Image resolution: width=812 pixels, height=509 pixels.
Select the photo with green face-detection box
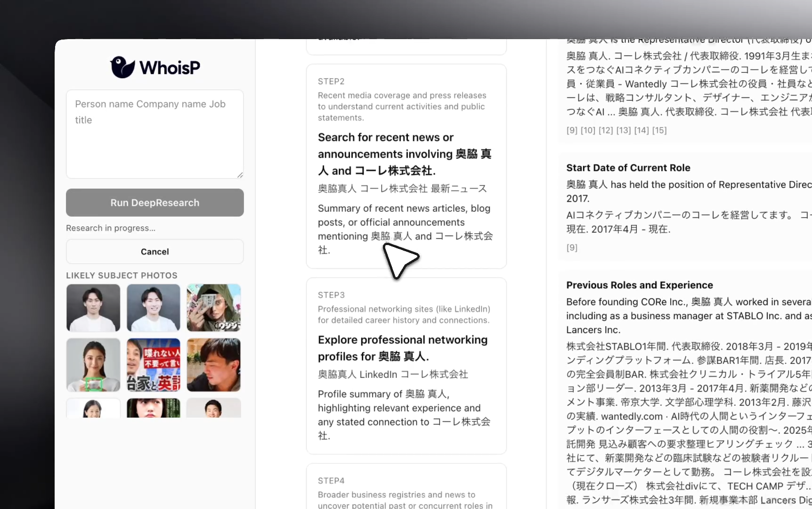pos(93,365)
